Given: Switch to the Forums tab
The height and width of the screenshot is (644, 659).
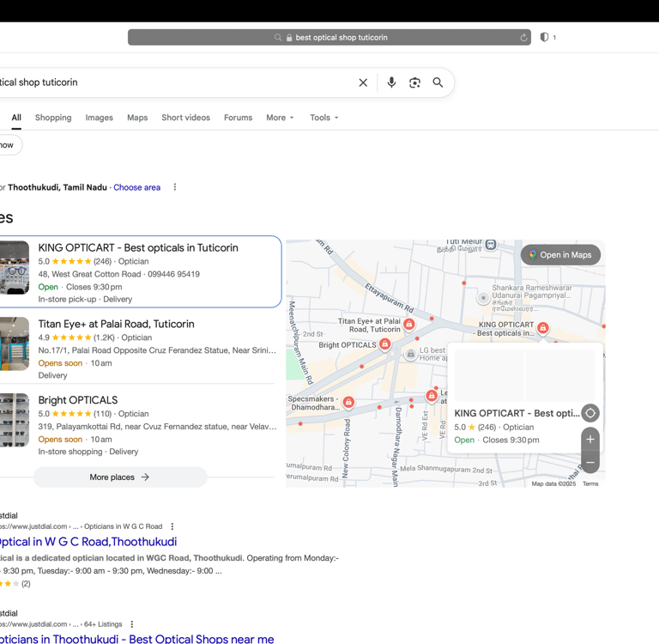Looking at the screenshot, I should click(x=238, y=118).
